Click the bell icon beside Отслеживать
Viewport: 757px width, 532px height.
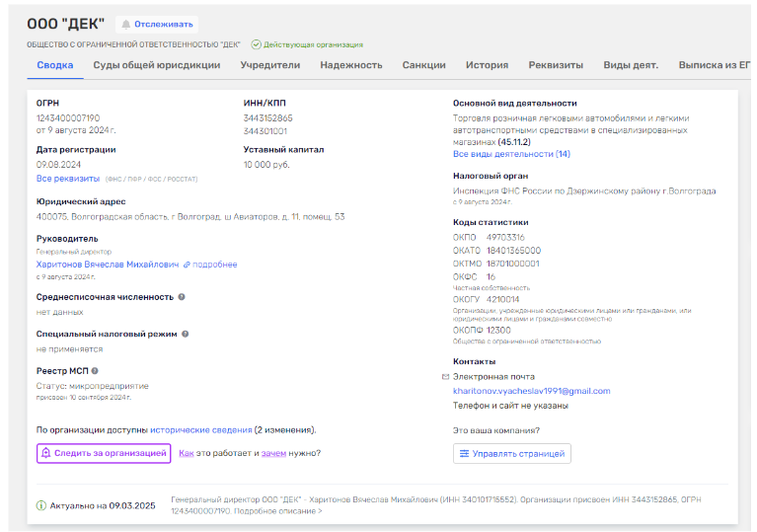(126, 24)
